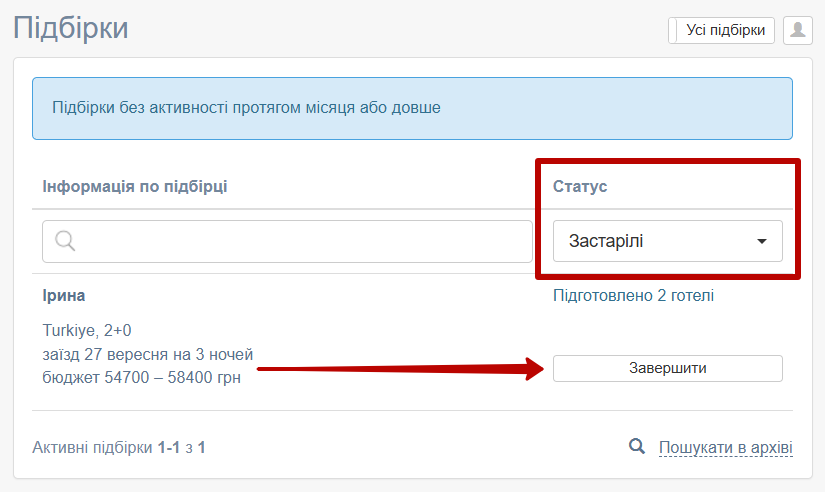Open the 'Ірина' selection link

tap(64, 296)
